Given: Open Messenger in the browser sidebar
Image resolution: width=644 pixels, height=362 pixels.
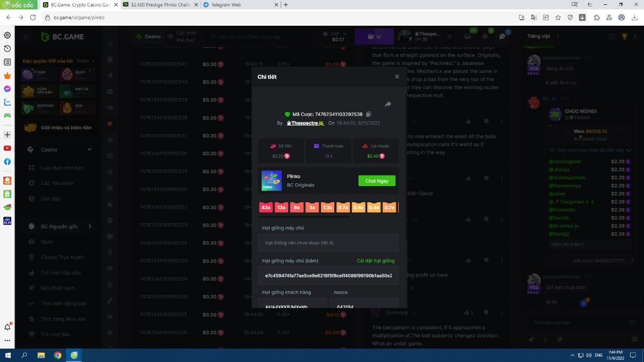Looking at the screenshot, I should click(8, 88).
